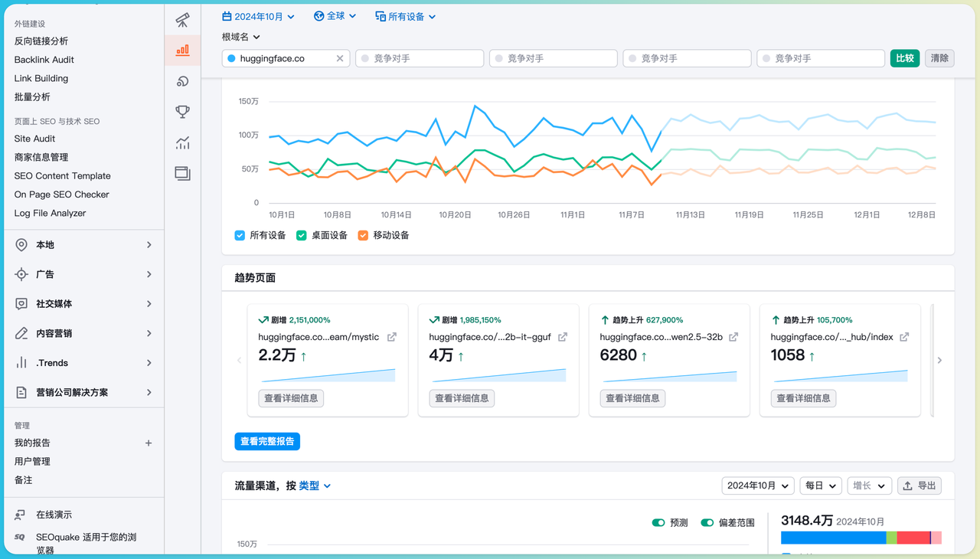Screen dimensions: 980x559
Task: Open Backlink Audit in the sidebar
Action: (x=44, y=60)
